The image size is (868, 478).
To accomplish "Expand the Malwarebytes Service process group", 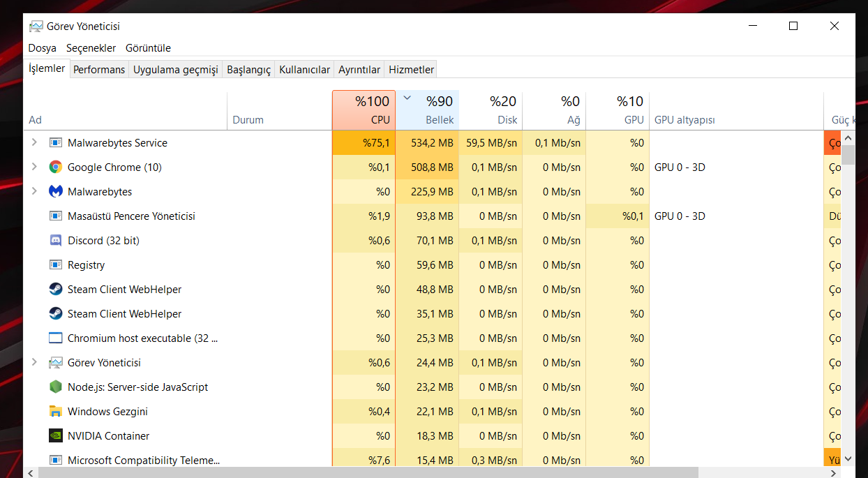I will 34,143.
